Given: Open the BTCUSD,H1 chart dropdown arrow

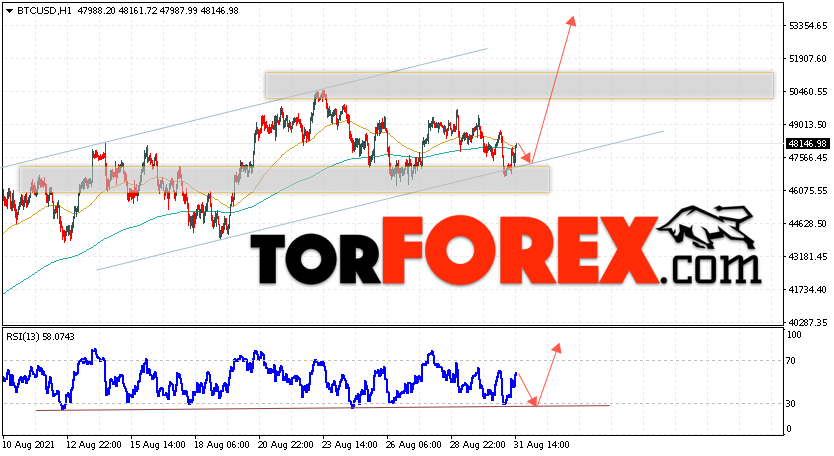Looking at the screenshot, I should tap(9, 11).
